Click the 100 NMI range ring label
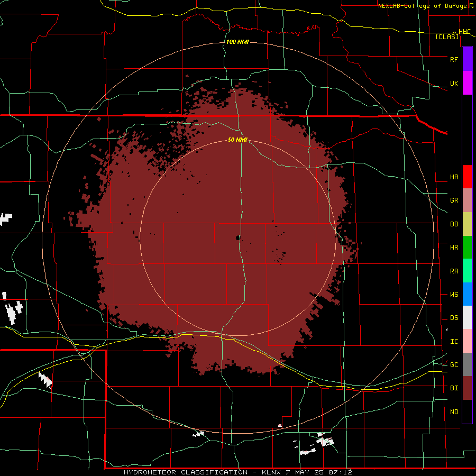Image resolution: width=476 pixels, height=476 pixels. click(237, 42)
